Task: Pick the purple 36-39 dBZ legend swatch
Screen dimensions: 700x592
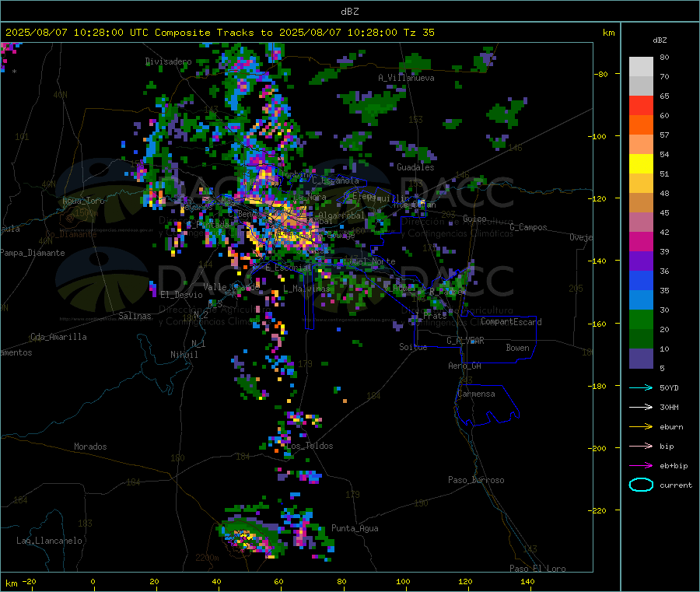Action: [x=641, y=261]
